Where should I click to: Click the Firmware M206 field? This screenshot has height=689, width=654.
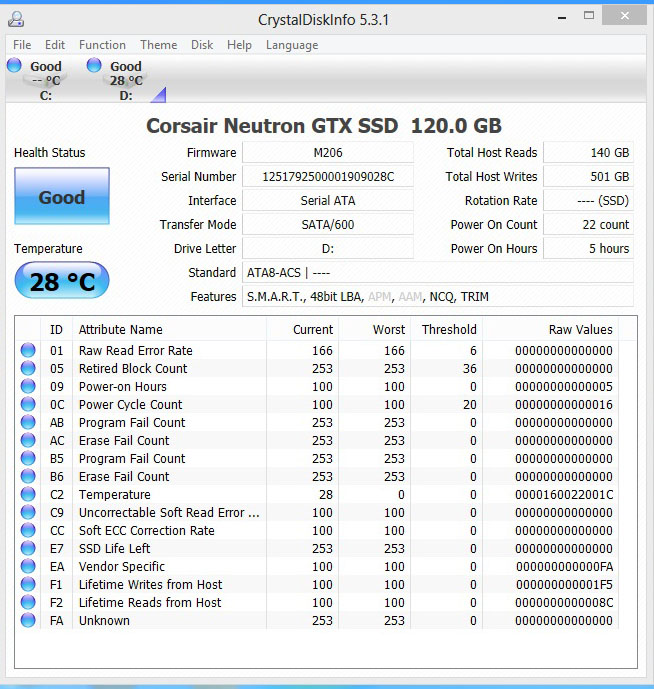[x=328, y=152]
